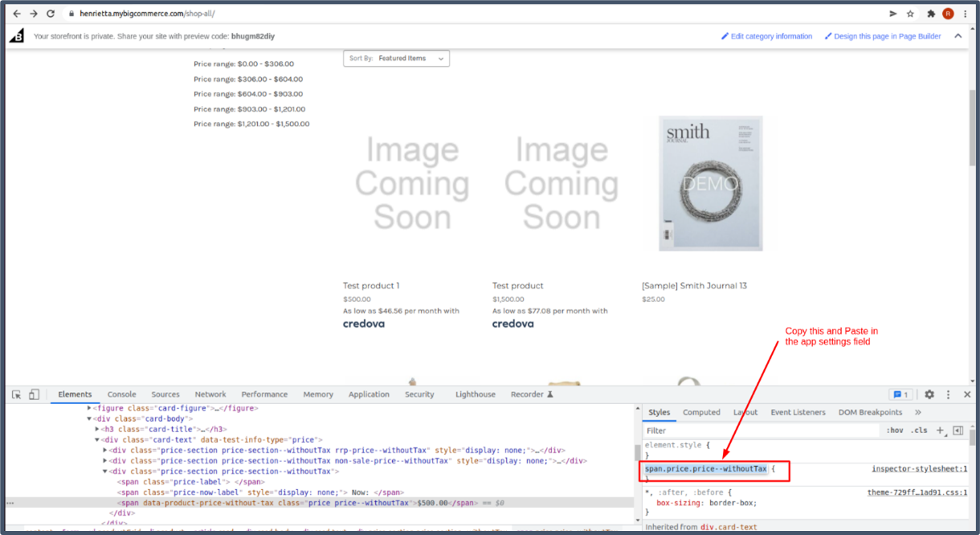
Task: Switch to the Console tab
Action: [x=122, y=394]
